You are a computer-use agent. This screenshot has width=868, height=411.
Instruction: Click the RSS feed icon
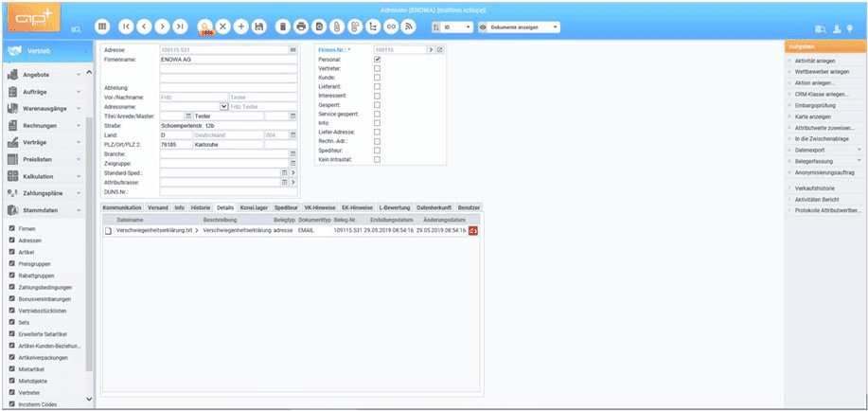409,27
